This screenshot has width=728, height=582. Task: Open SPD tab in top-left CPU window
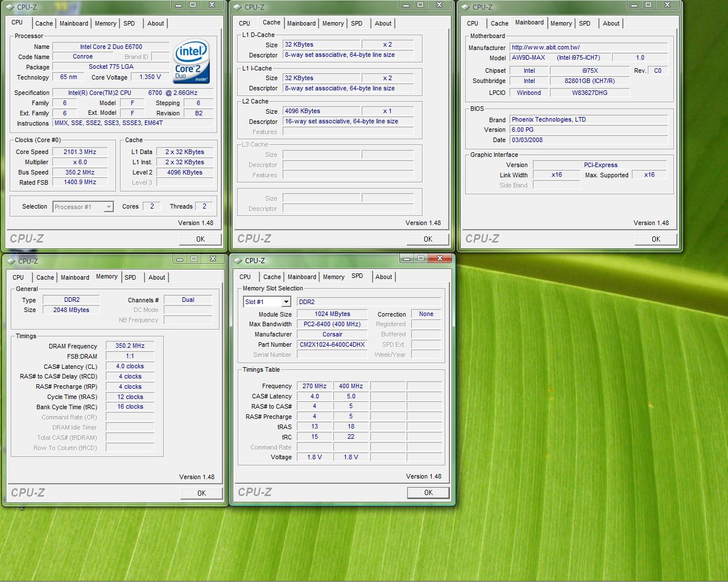pyautogui.click(x=129, y=23)
